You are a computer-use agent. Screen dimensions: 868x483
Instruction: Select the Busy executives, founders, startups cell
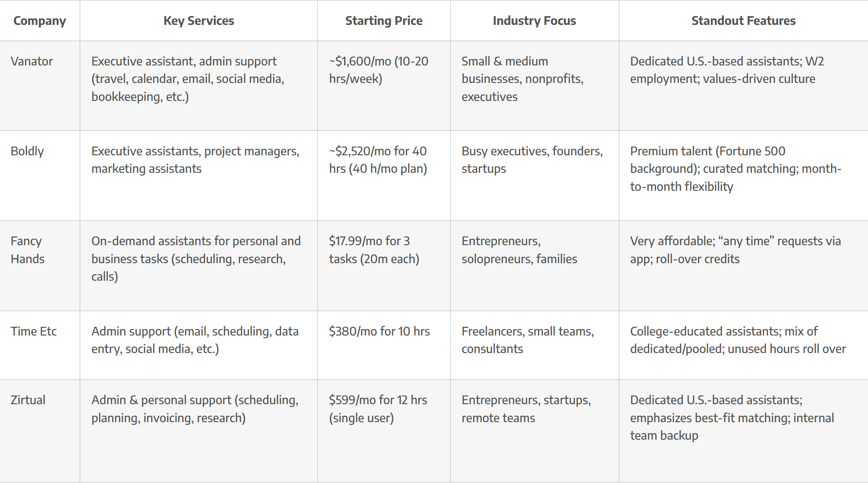(x=532, y=160)
